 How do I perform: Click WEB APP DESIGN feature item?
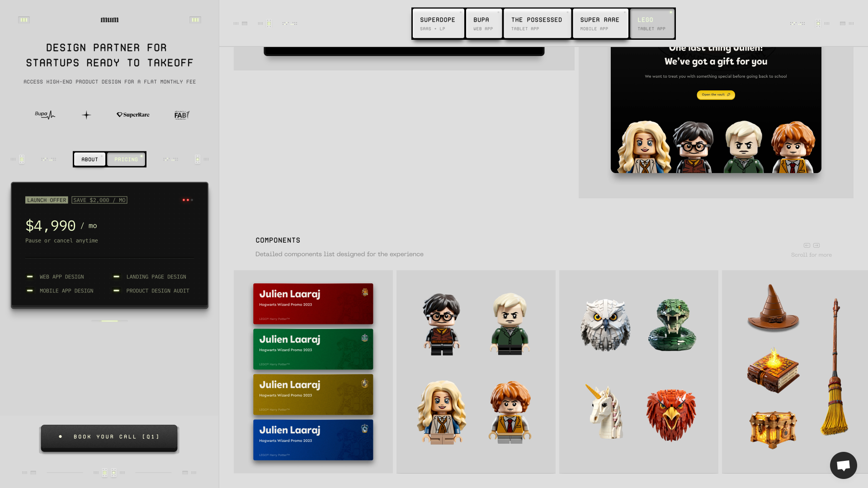coord(55,277)
